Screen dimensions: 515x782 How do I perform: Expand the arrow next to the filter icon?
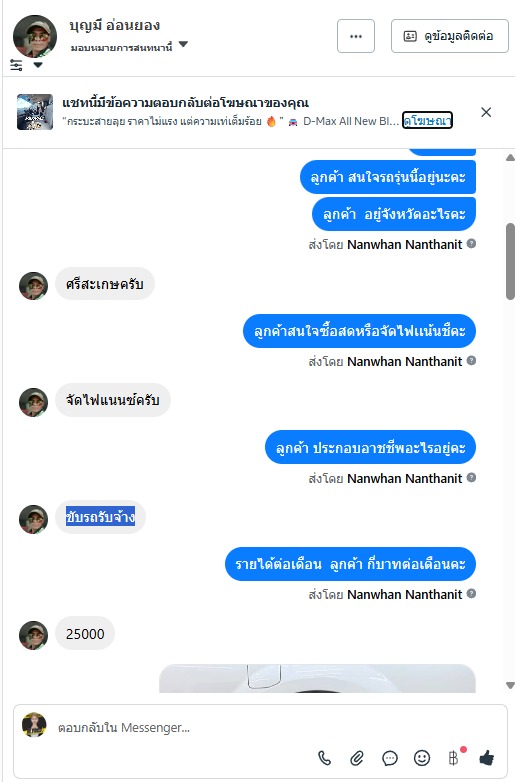pos(38,65)
